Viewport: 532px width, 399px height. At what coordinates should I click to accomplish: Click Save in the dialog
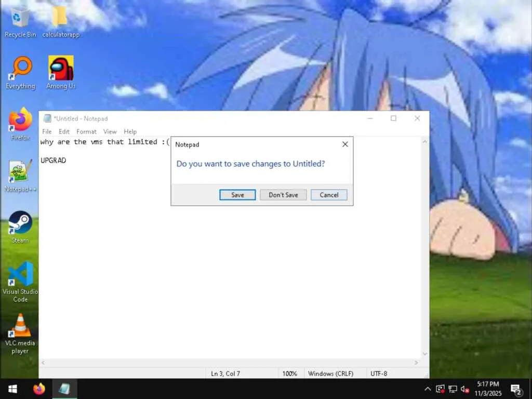237,195
